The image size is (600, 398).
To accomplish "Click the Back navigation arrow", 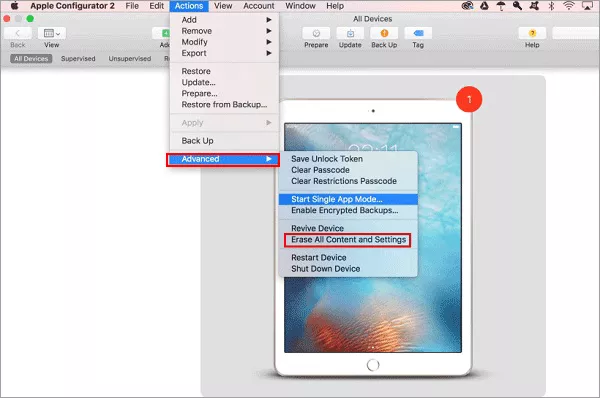I will (18, 33).
